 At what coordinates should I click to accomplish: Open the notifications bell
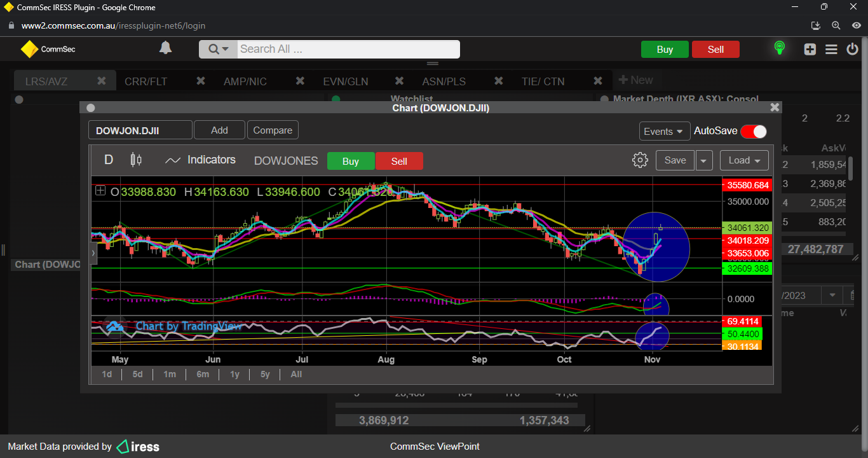tap(165, 48)
